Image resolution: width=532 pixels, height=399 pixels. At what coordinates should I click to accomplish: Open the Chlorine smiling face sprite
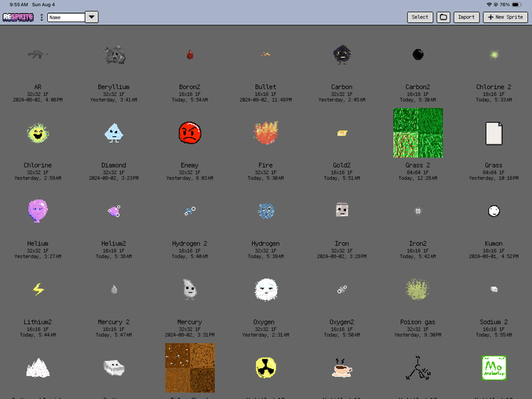[x=38, y=133]
